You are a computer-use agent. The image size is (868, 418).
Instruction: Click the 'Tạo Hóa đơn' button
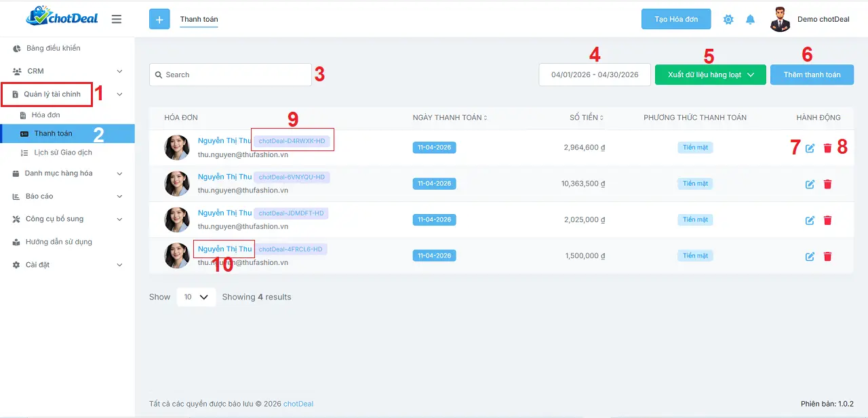point(675,20)
